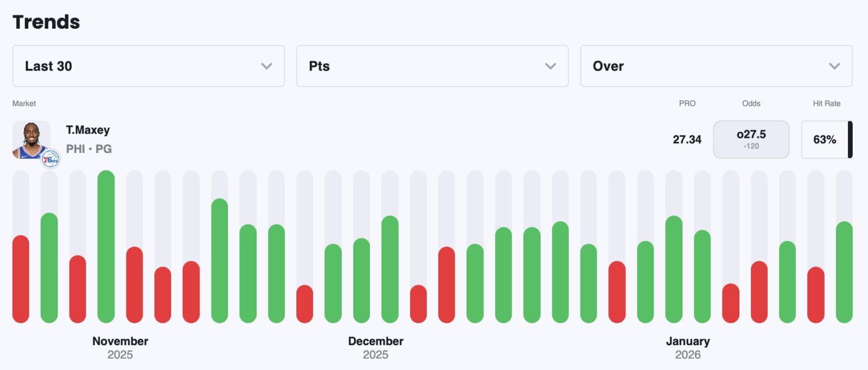Click the "Odds" column header
868x370 pixels.
click(751, 104)
